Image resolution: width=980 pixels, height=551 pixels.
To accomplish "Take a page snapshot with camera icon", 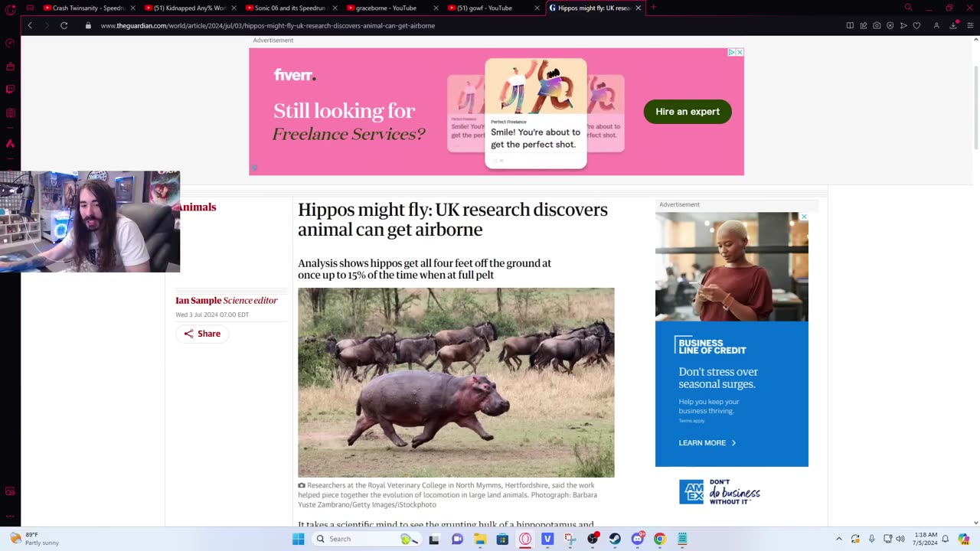I will point(877,25).
